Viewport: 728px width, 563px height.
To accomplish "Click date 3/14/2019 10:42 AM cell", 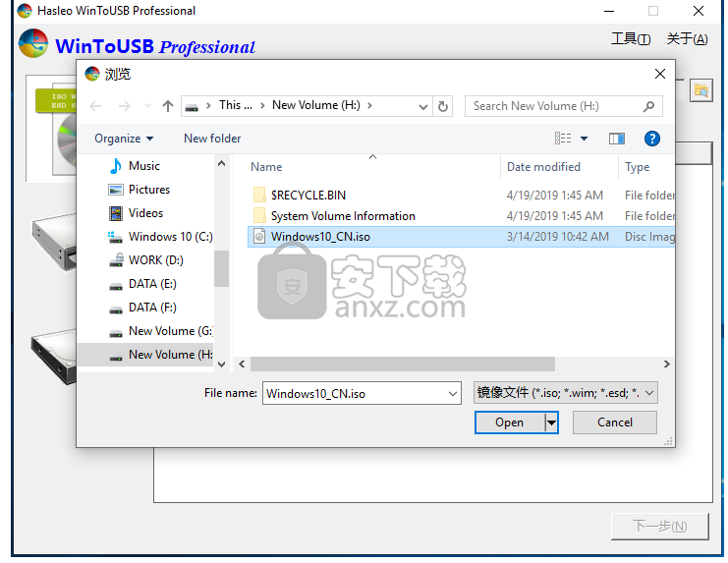I will 558,237.
